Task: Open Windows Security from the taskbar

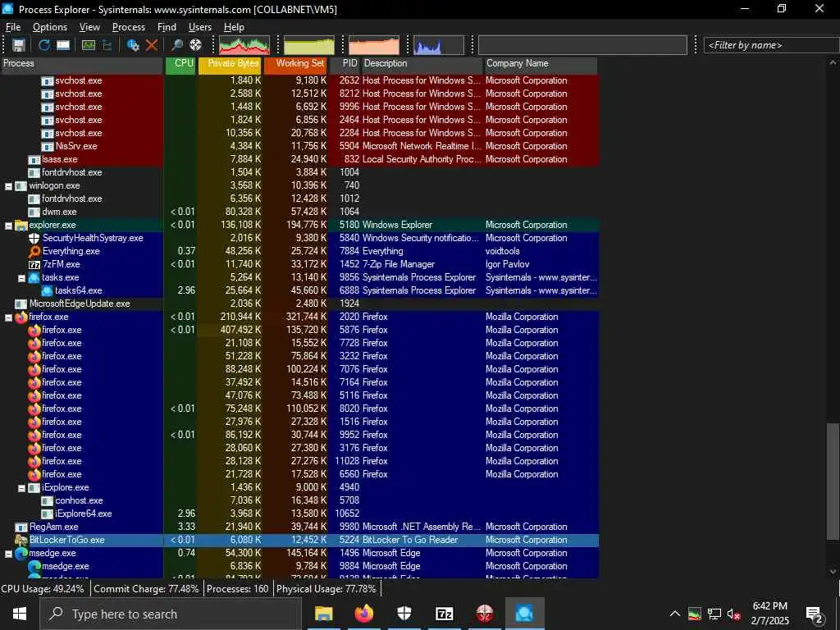Action: tap(404, 614)
